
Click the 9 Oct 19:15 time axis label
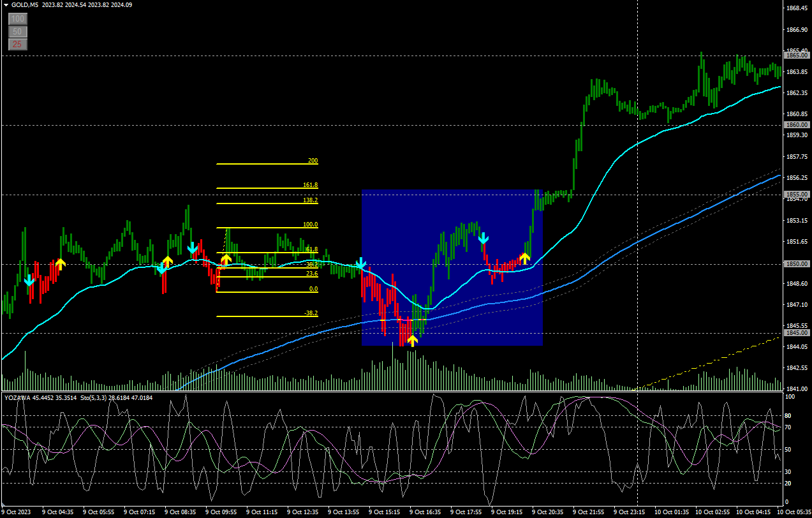tap(507, 512)
